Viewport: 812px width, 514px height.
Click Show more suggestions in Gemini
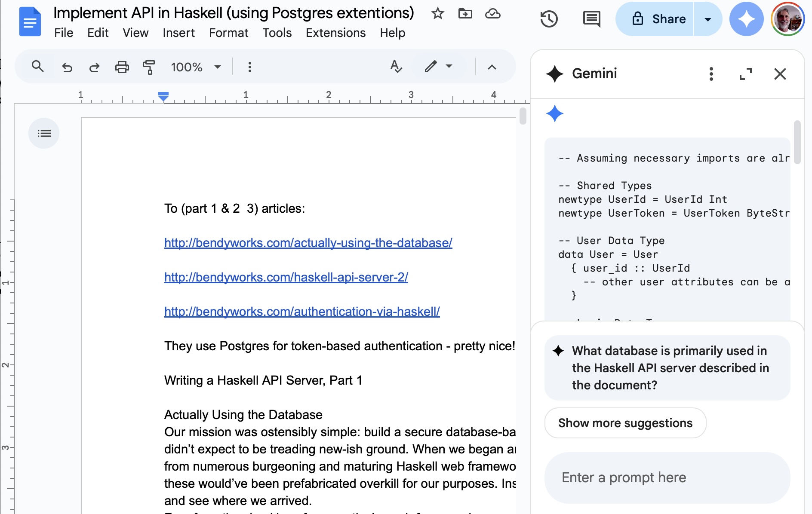pos(624,423)
